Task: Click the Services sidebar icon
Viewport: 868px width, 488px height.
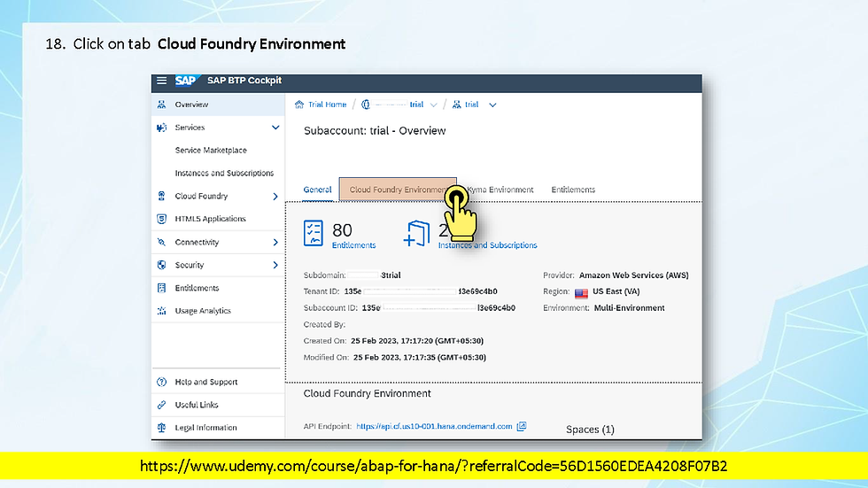Action: [x=161, y=128]
